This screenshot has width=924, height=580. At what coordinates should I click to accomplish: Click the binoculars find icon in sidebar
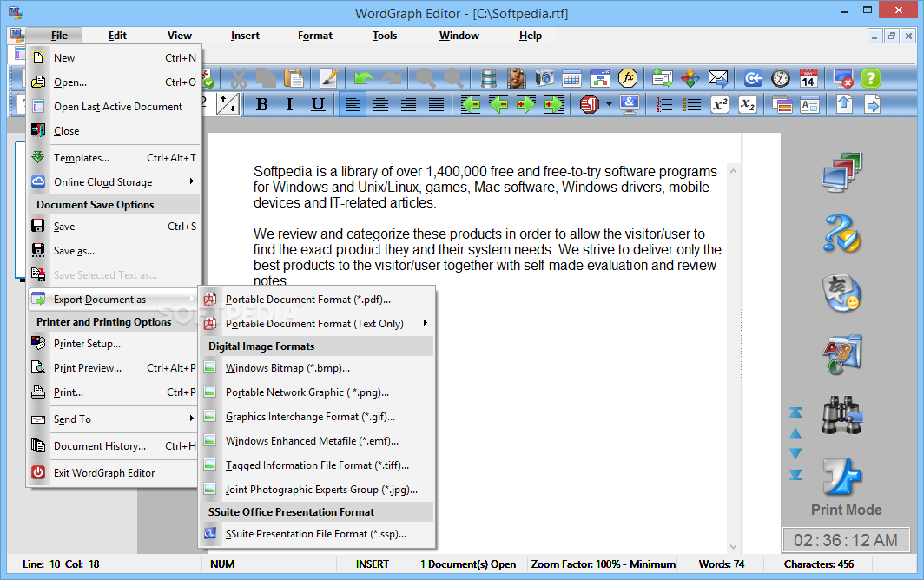coord(842,416)
